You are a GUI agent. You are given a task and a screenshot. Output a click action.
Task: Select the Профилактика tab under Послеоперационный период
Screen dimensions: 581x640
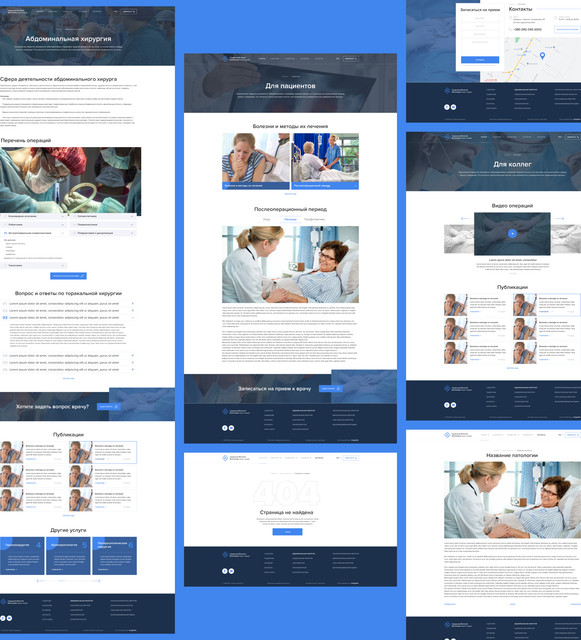point(314,219)
